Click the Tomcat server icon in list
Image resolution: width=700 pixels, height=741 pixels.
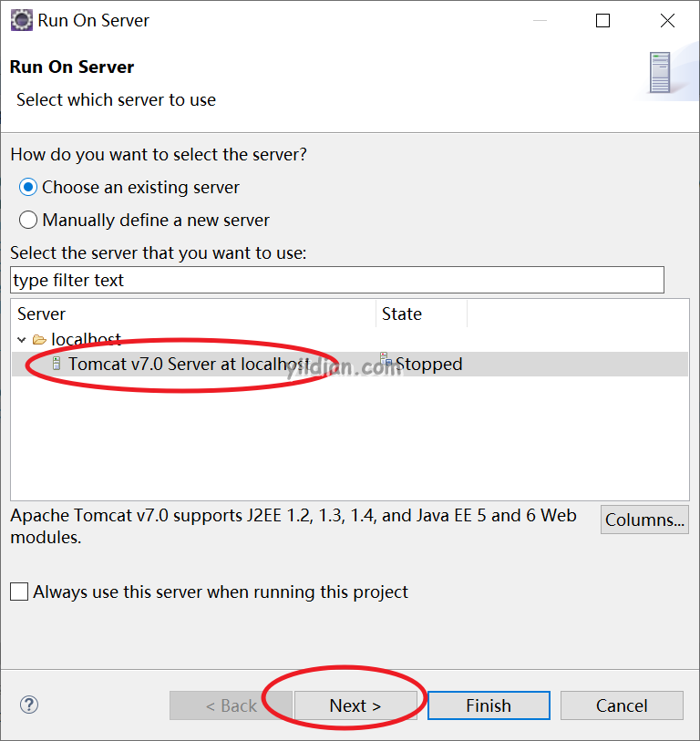click(x=57, y=364)
